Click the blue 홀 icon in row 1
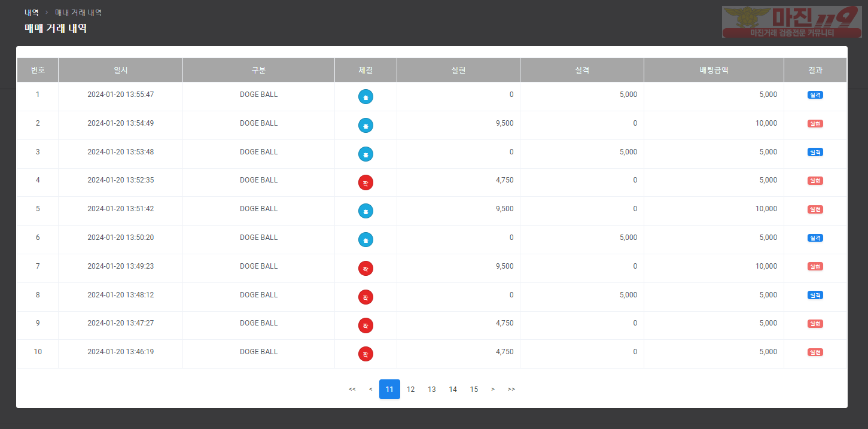 pos(366,96)
